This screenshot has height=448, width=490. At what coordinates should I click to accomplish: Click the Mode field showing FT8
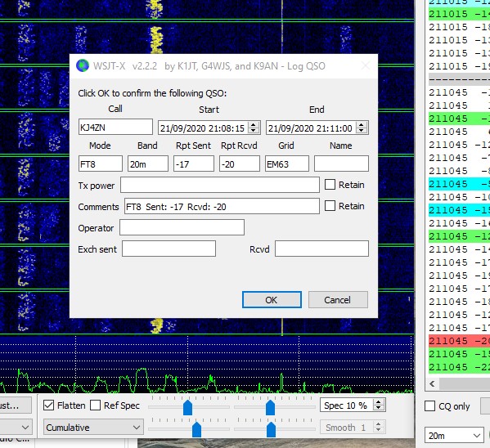coord(101,164)
